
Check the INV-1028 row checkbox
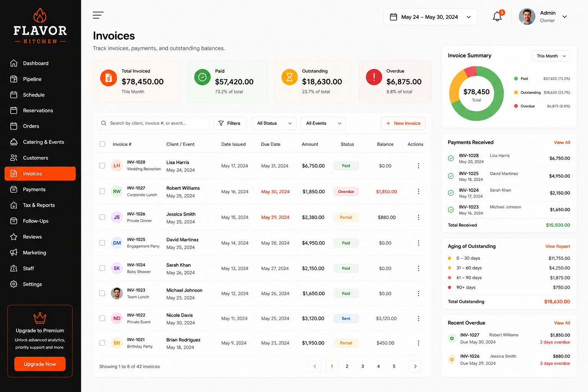click(102, 166)
